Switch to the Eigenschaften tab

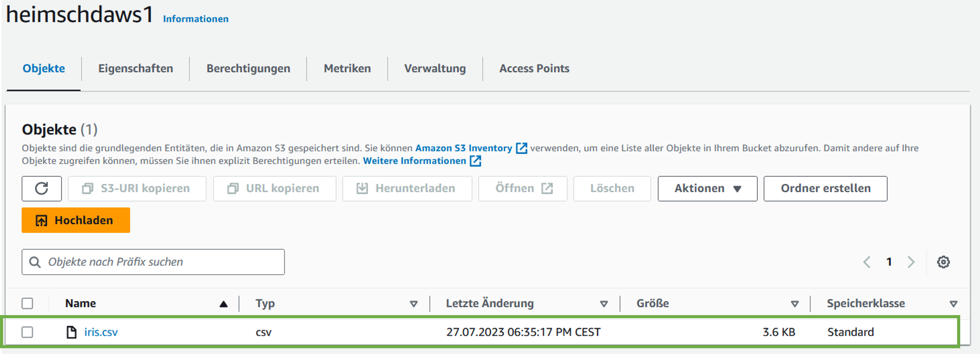135,68
